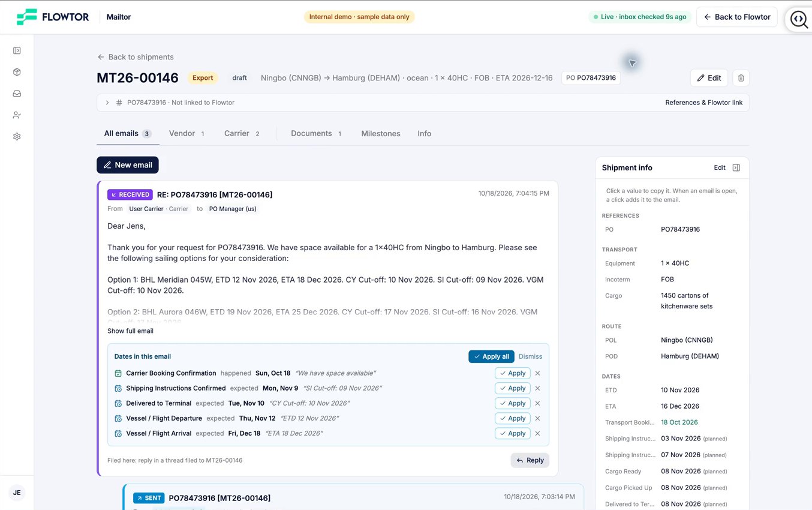Delete shipment with the trash icon
812x510 pixels.
741,78
